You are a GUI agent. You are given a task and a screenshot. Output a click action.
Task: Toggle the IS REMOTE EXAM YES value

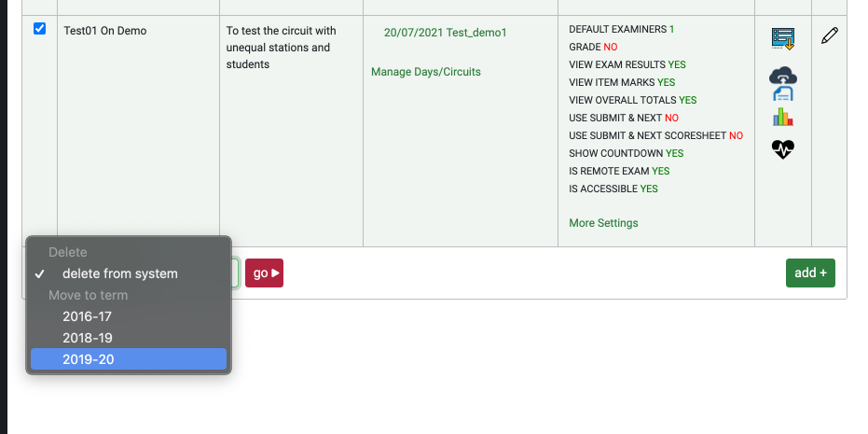[660, 171]
